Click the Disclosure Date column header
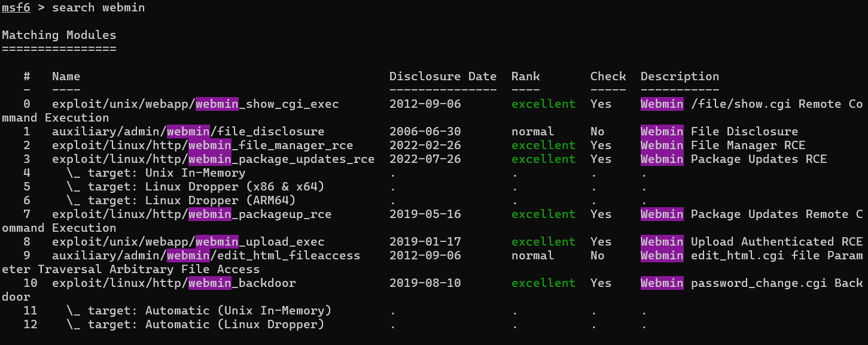 (443, 77)
